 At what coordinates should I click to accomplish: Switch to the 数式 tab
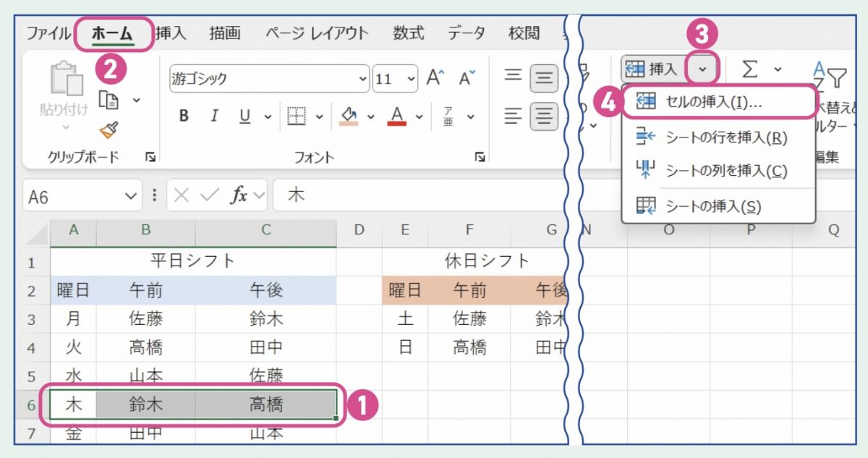[x=408, y=33]
